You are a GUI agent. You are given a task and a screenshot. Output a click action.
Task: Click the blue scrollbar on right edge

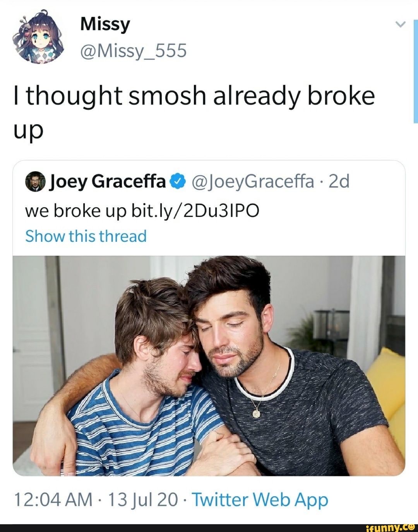(415, 72)
